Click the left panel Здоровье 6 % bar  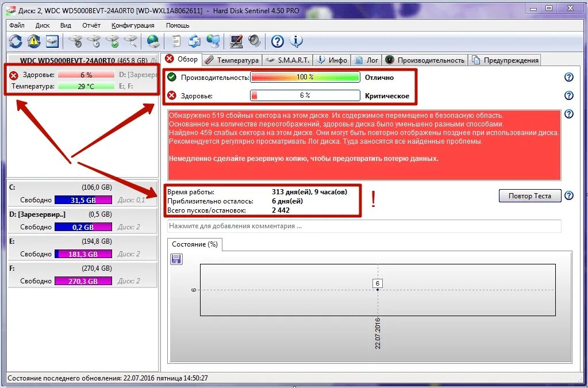[x=86, y=75]
